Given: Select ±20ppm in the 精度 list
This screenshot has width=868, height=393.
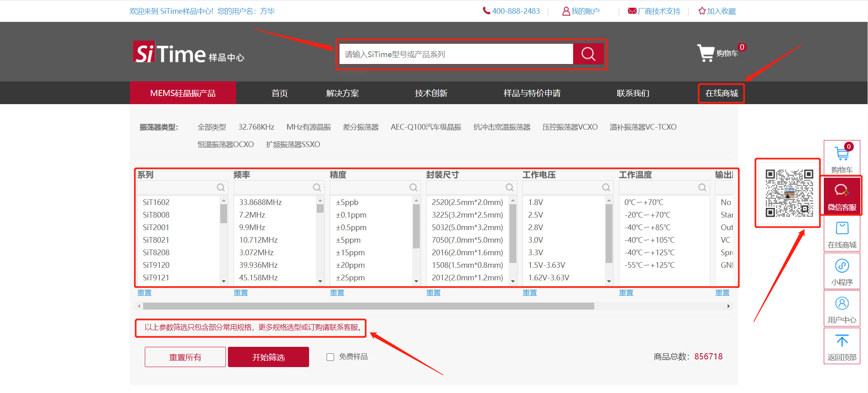Looking at the screenshot, I should point(350,265).
